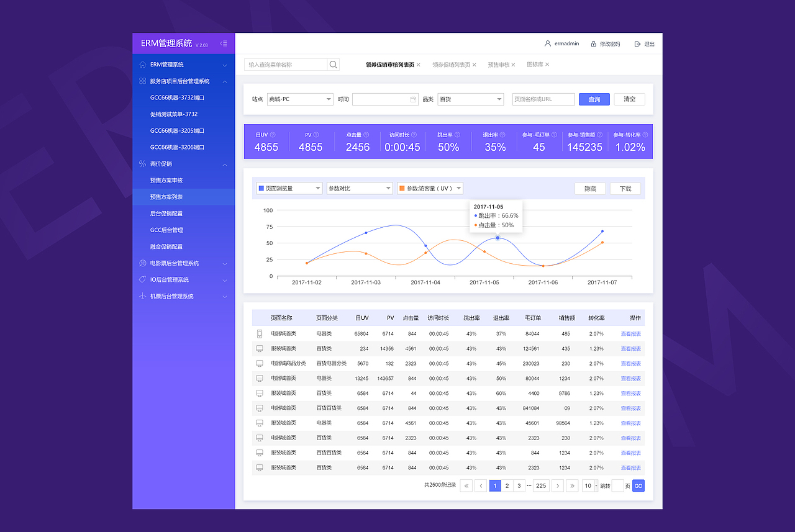Open the 站点 商城-PC dropdown
The height and width of the screenshot is (532, 795).
point(300,99)
